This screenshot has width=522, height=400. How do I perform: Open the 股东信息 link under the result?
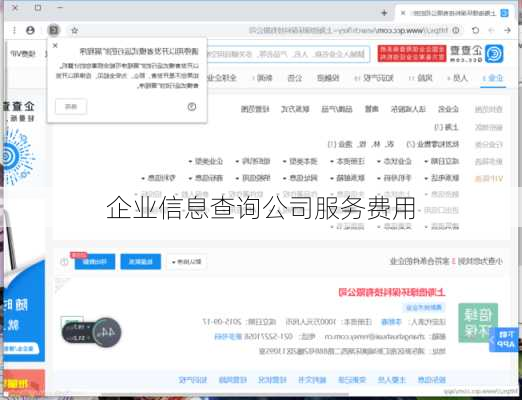(x=432, y=380)
